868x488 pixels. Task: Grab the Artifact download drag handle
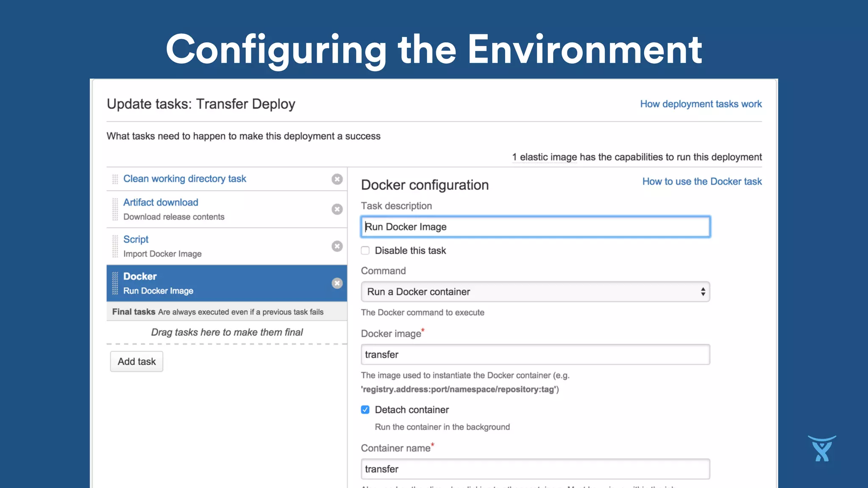[x=115, y=209]
